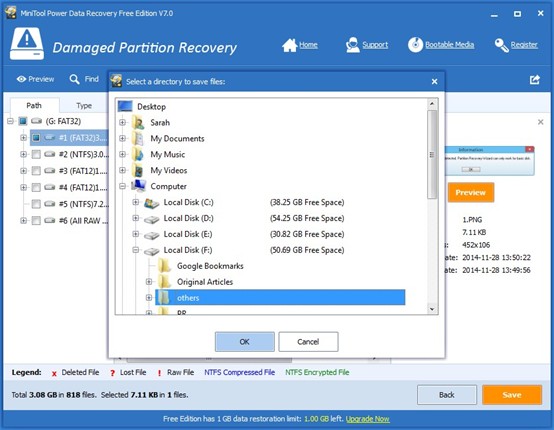Image resolution: width=554 pixels, height=430 pixels.
Task: Collapse the (G: FAT32) tree node
Action: click(10, 121)
